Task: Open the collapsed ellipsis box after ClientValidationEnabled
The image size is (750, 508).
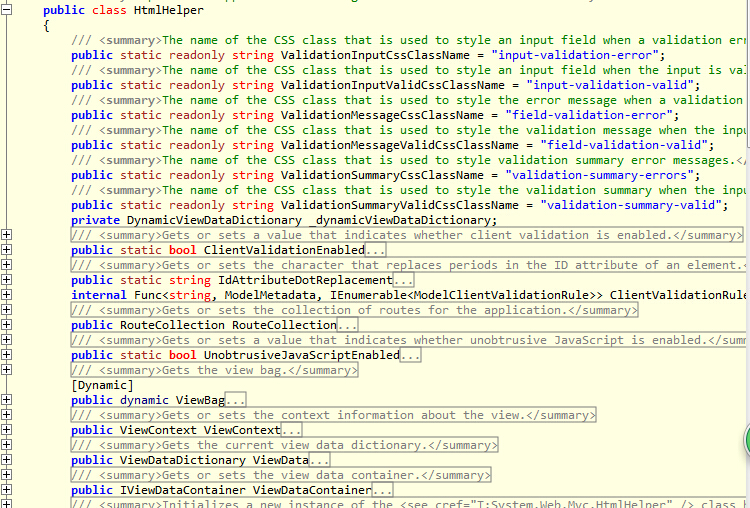Action: click(375, 250)
